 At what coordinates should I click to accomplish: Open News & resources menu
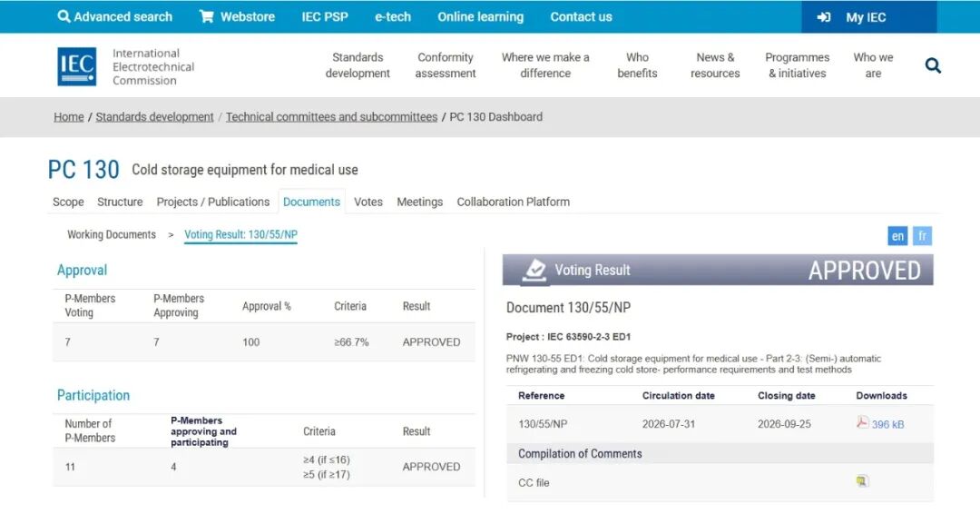pos(715,65)
